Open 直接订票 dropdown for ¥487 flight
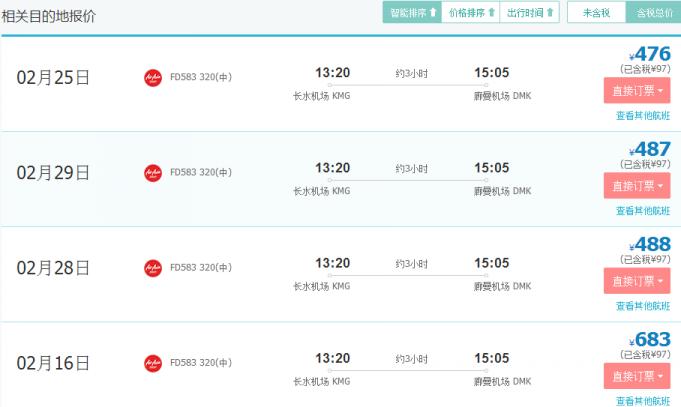This screenshot has width=681, height=407. click(637, 186)
